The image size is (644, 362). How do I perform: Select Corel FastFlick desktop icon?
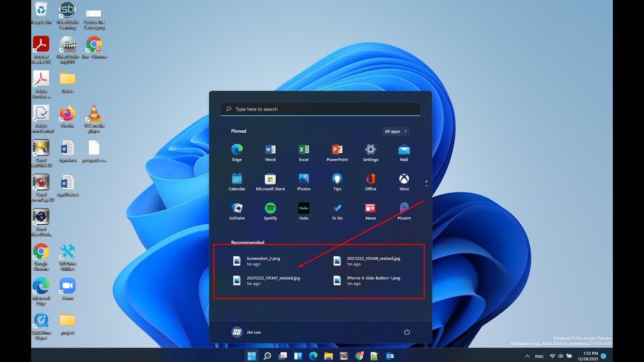[x=41, y=153]
